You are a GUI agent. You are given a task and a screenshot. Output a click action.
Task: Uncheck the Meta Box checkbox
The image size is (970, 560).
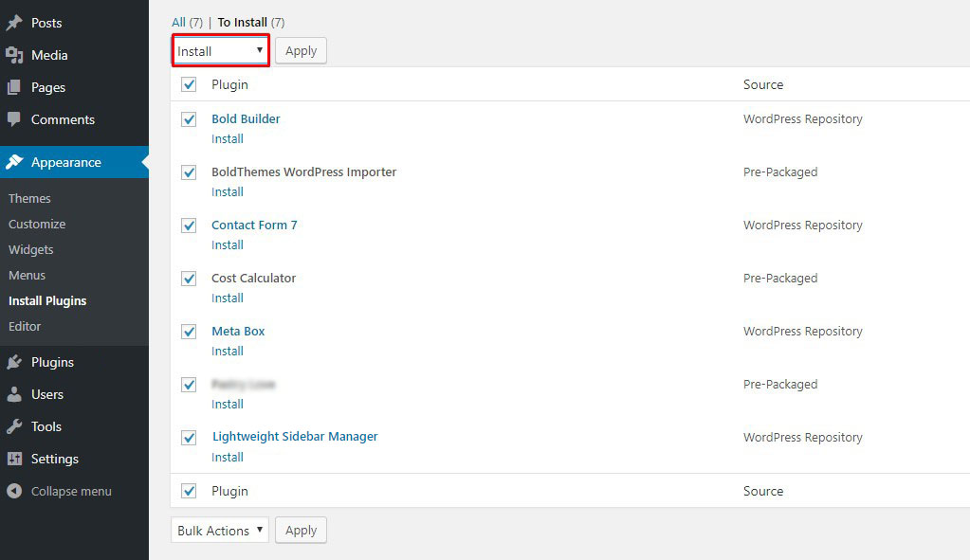pyautogui.click(x=189, y=332)
